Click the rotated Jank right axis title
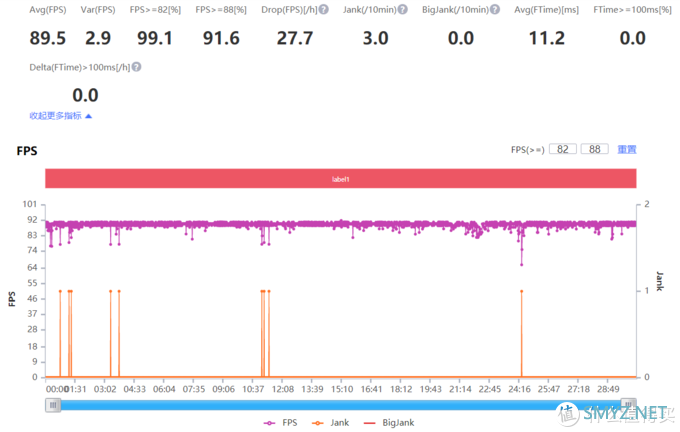The image size is (680, 432). tap(660, 281)
